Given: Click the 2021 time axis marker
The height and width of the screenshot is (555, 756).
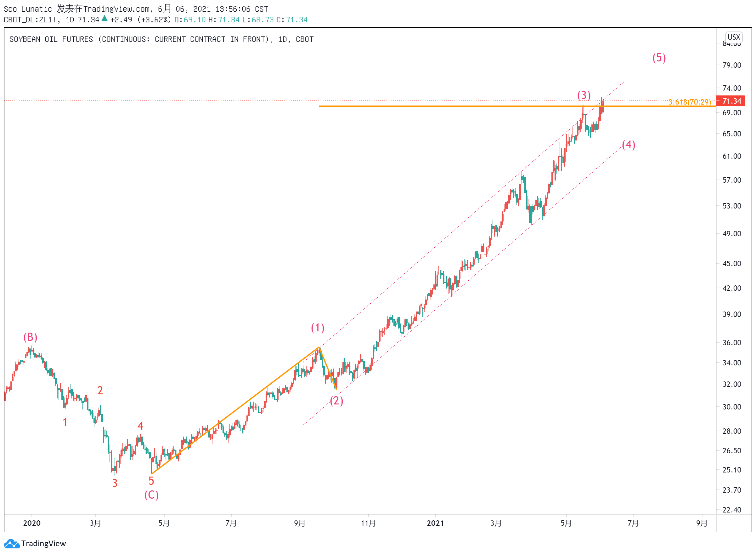Looking at the screenshot, I should pyautogui.click(x=435, y=523).
